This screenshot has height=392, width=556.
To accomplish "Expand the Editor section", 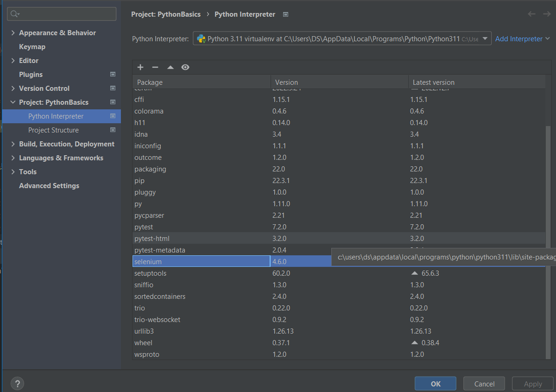I will [x=13, y=61].
